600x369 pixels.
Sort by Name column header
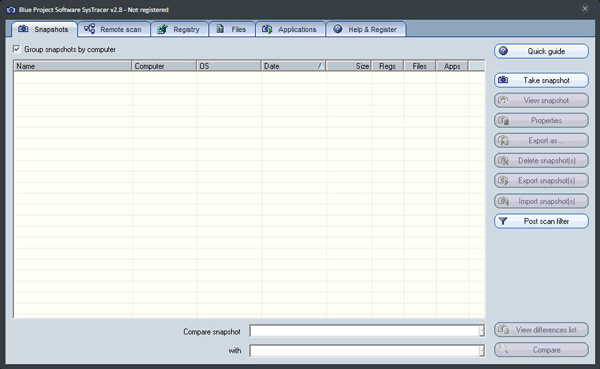73,66
